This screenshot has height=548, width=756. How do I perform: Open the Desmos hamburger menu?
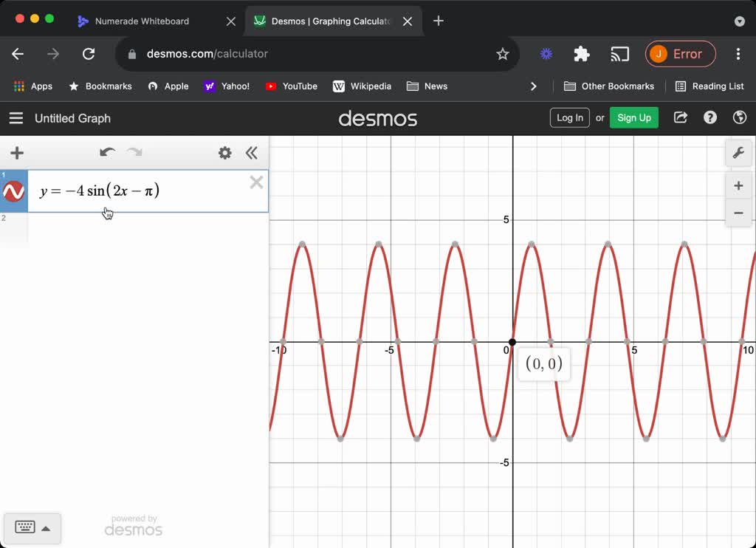(x=16, y=117)
